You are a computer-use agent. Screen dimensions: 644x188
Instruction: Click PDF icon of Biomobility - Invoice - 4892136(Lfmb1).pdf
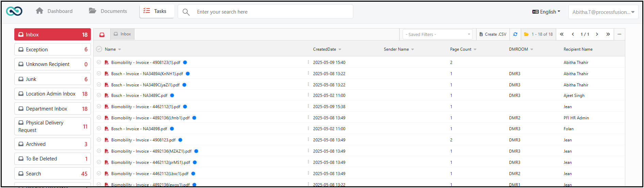click(x=107, y=118)
